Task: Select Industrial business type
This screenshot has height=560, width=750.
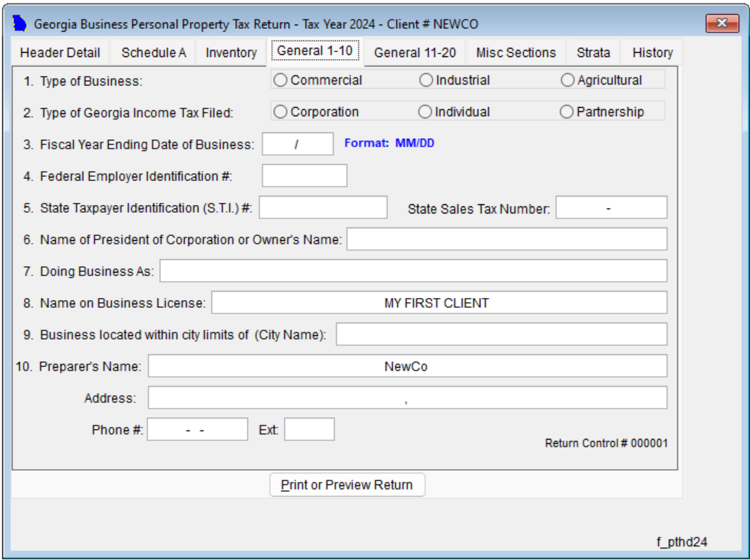Action: pyautogui.click(x=426, y=80)
